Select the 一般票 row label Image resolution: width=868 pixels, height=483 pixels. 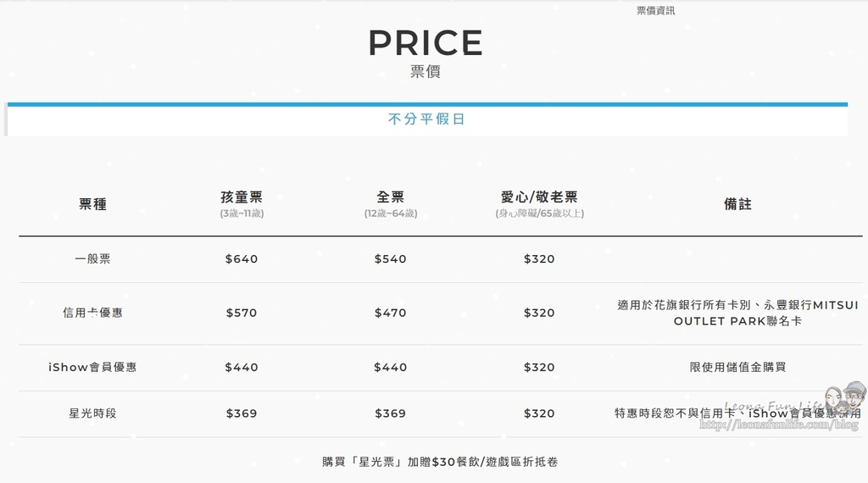pyautogui.click(x=92, y=259)
